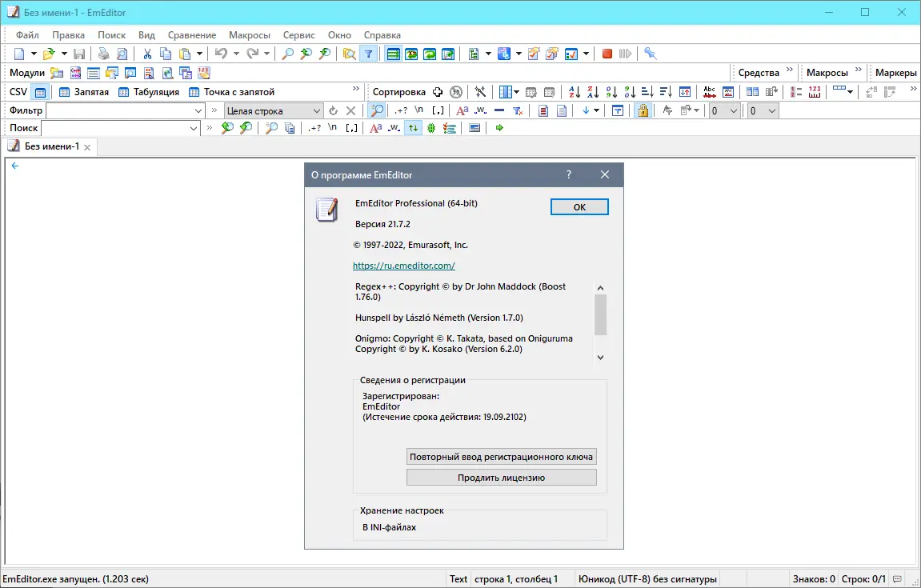Viewport: 921px width, 588px height.
Task: Click the Redo arrow icon
Action: (x=253, y=54)
